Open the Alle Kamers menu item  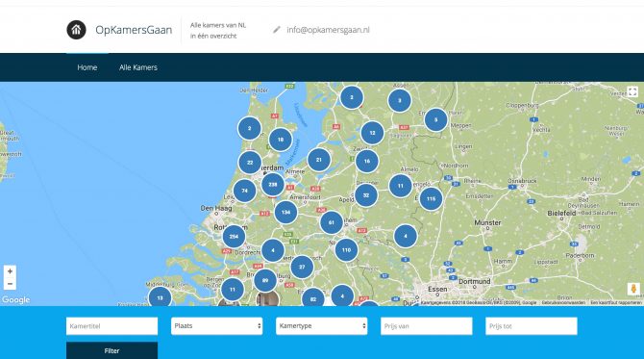pos(138,67)
